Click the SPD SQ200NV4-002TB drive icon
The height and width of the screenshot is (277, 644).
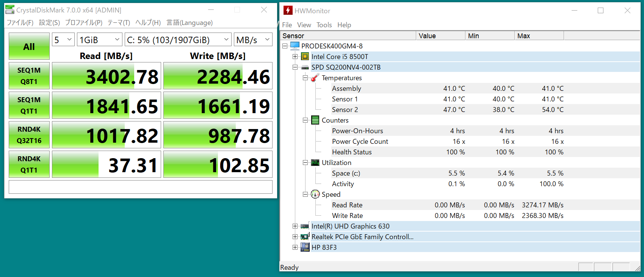[x=305, y=68]
